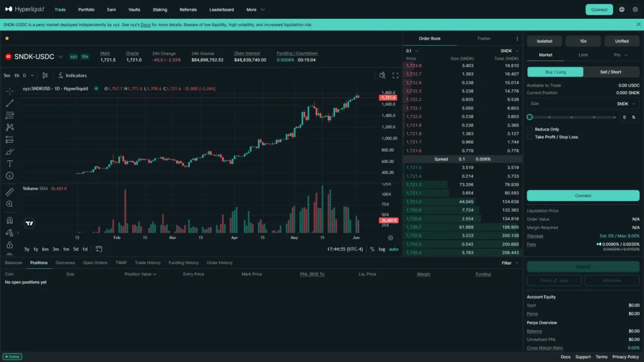This screenshot has width=644, height=362.
Task: Select the forecasting position tool
Action: [x=9, y=140]
